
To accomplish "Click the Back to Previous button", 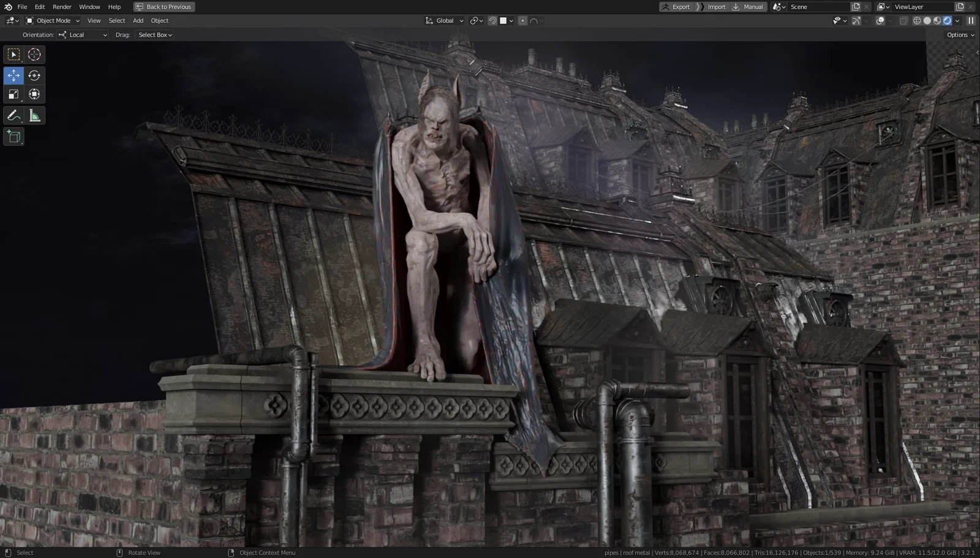I will coord(164,7).
